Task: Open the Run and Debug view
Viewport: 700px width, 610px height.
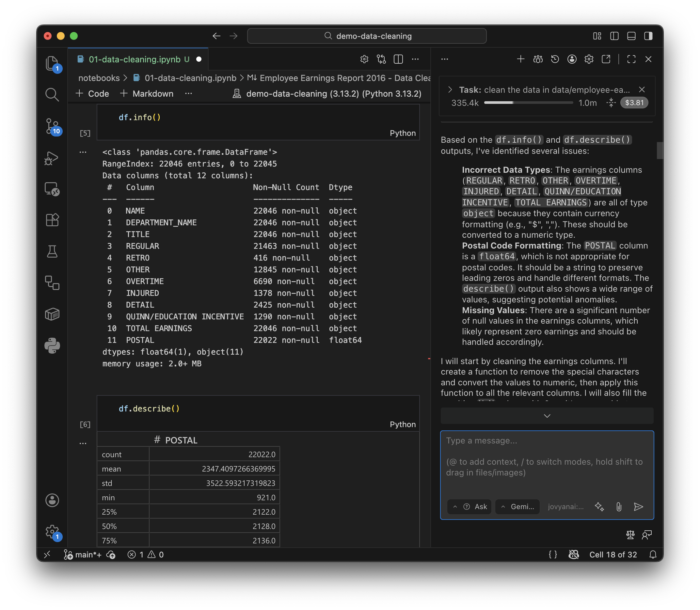Action: tap(52, 158)
